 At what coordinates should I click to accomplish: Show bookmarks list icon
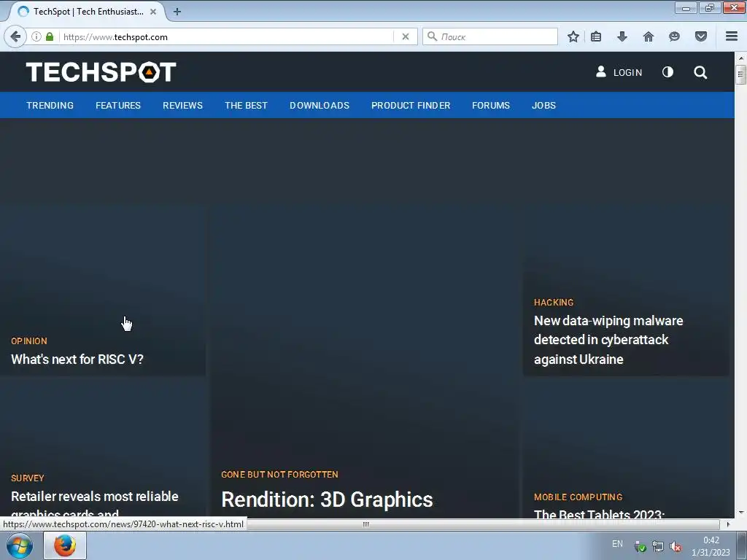pyautogui.click(x=596, y=36)
